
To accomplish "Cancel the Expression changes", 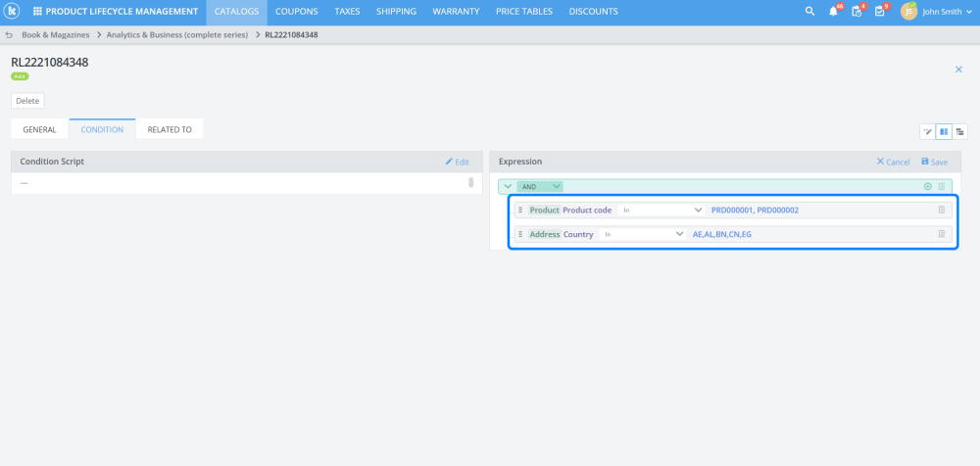I will [893, 162].
